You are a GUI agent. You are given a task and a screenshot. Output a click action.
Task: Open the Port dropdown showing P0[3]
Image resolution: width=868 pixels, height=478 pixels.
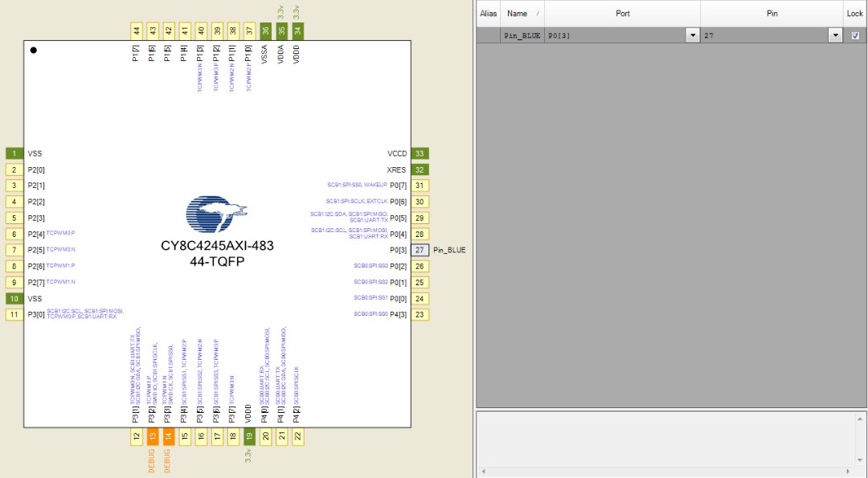[692, 35]
